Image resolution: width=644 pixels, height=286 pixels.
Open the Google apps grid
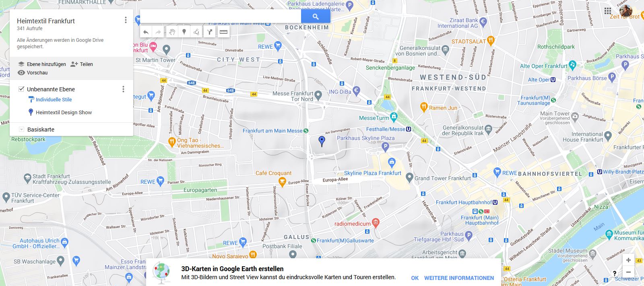(608, 11)
